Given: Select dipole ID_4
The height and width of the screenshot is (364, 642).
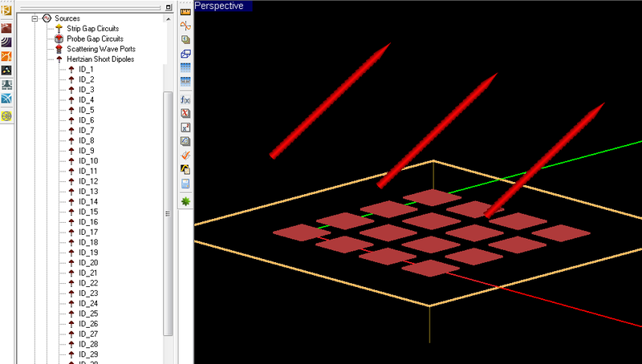Looking at the screenshot, I should (87, 99).
